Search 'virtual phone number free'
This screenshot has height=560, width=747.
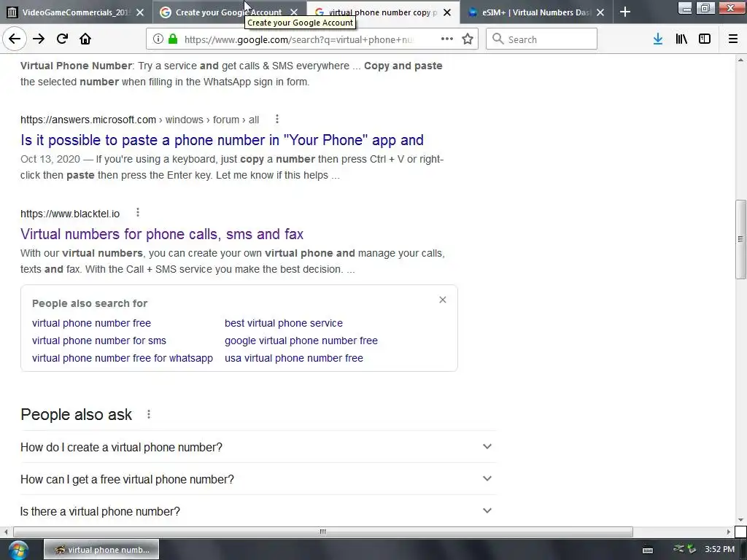pyautogui.click(x=91, y=323)
